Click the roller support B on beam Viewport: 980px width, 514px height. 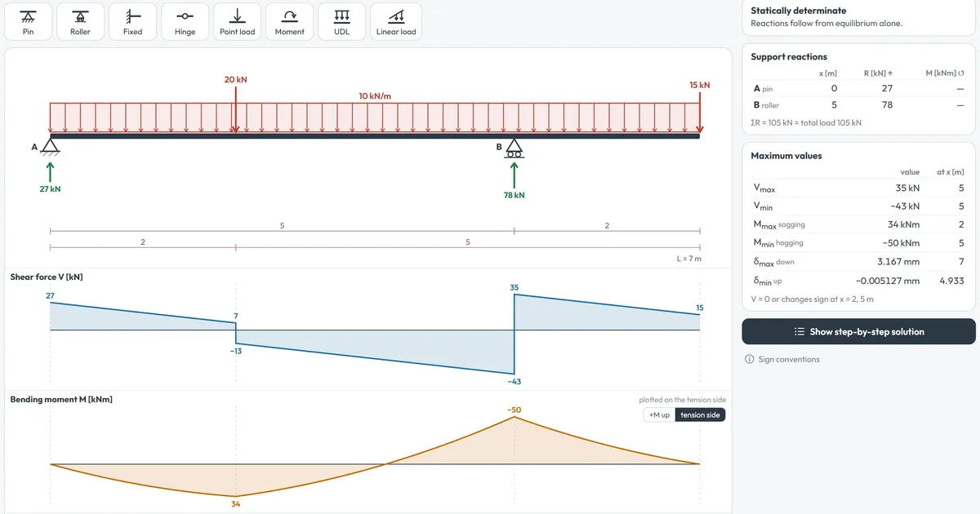[514, 148]
